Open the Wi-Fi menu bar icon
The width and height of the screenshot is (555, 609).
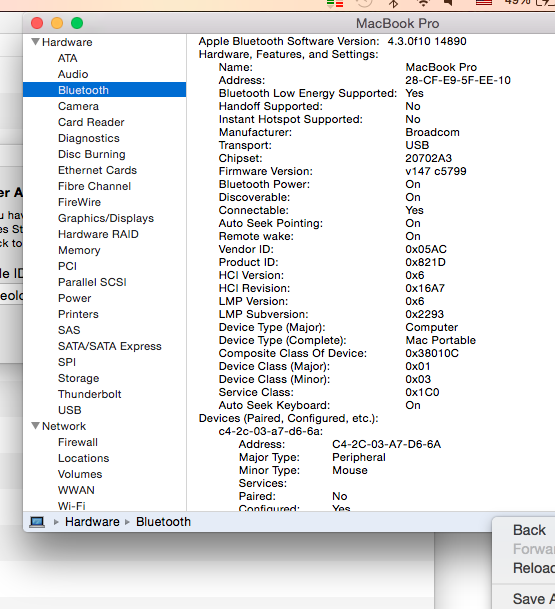(423, 3)
